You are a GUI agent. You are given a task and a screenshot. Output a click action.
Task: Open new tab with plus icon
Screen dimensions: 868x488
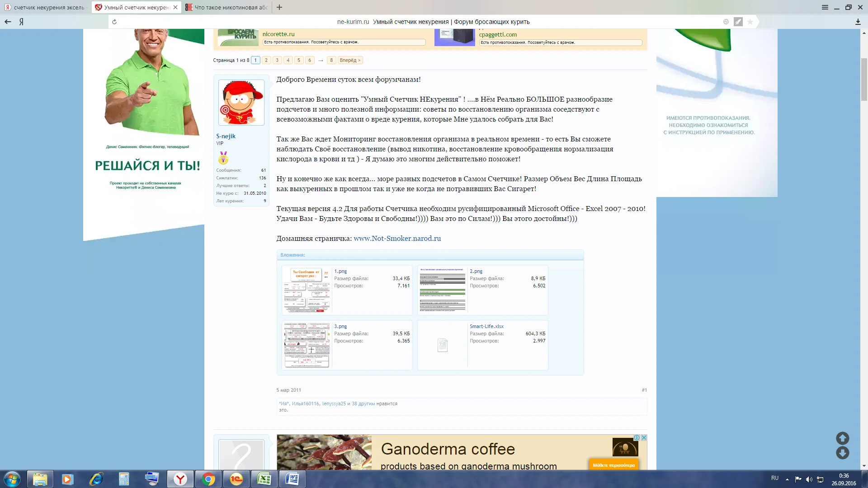pos(279,7)
